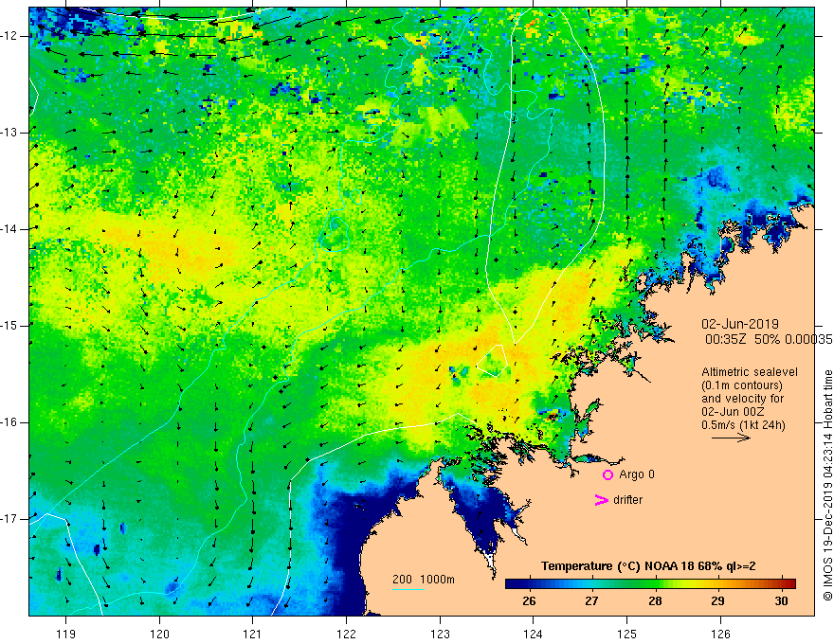Click latitude axis label -14
834x644 pixels.
click(10, 229)
